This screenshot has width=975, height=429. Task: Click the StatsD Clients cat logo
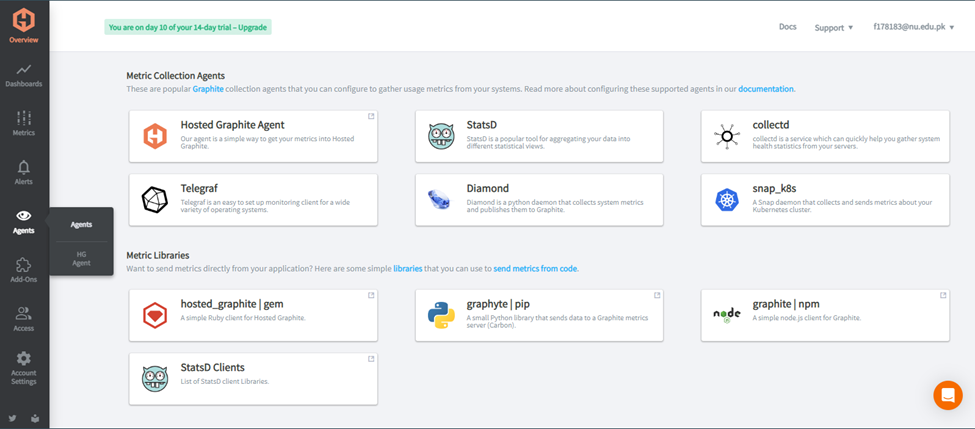[x=155, y=379]
